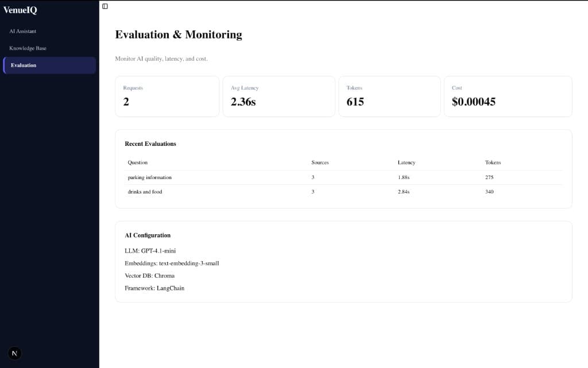This screenshot has height=368, width=588.
Task: Click the Cost stat card
Action: coord(508,96)
